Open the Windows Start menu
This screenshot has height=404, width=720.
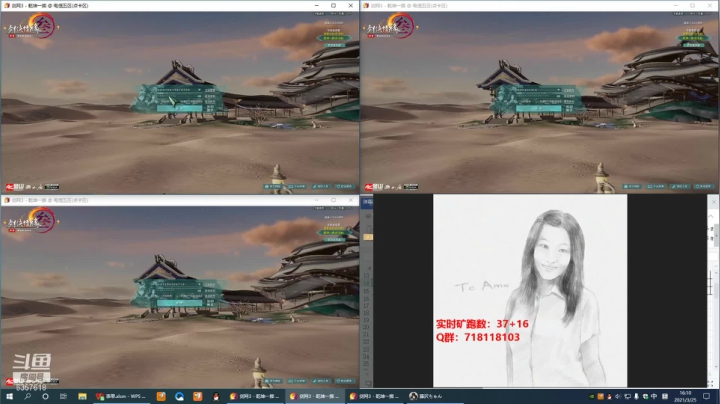[x=9, y=396]
